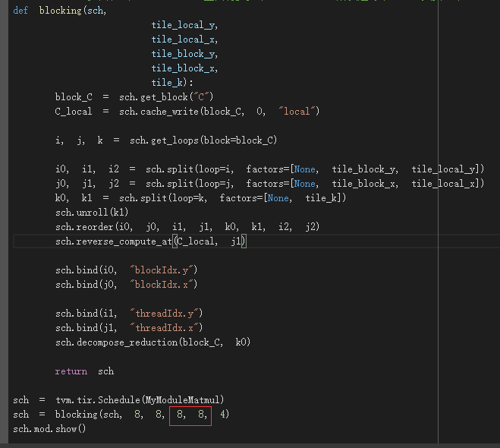500x448 pixels.
Task: Click the tile_block_y parameter in the signature
Action: click(x=184, y=54)
